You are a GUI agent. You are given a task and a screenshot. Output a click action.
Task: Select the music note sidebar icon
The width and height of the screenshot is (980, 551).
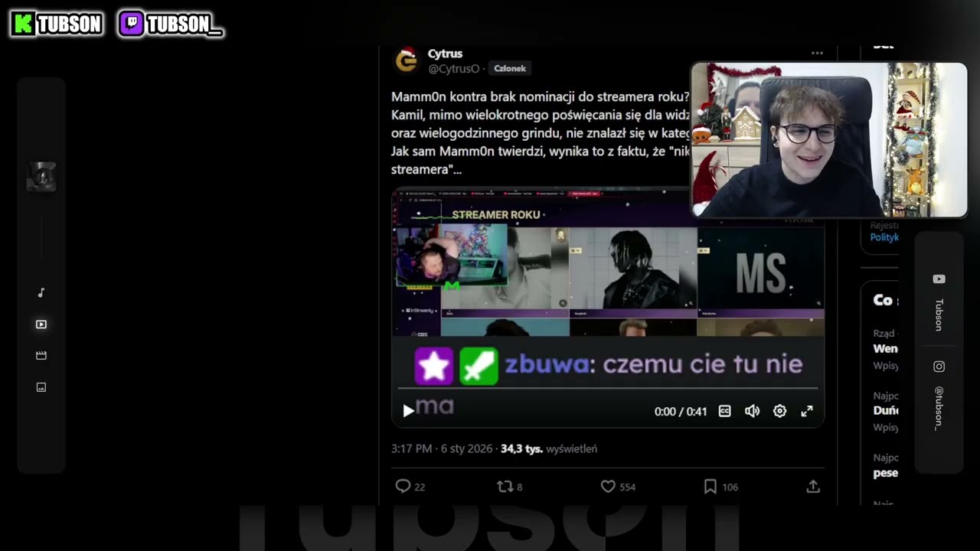click(41, 292)
